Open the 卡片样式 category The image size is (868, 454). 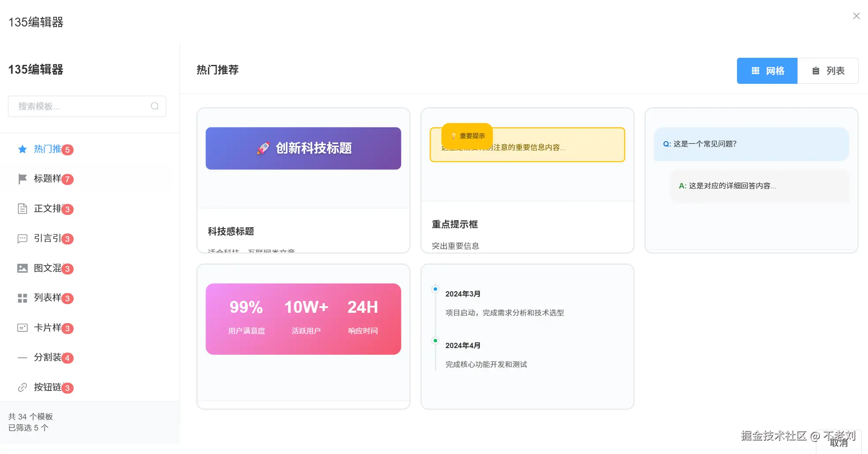pos(48,328)
